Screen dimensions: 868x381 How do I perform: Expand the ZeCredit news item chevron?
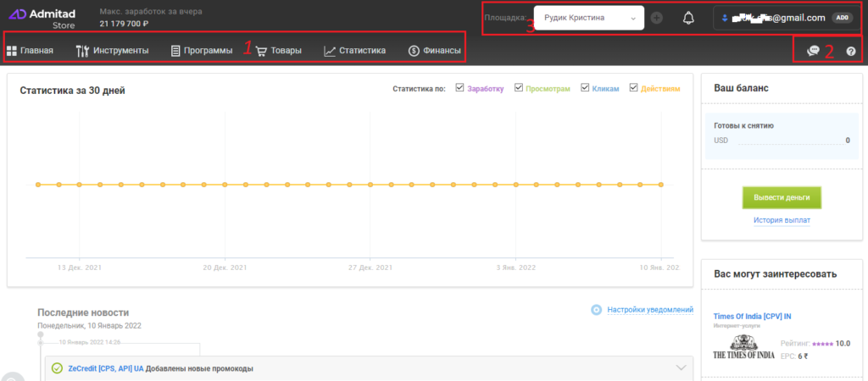[x=681, y=367]
